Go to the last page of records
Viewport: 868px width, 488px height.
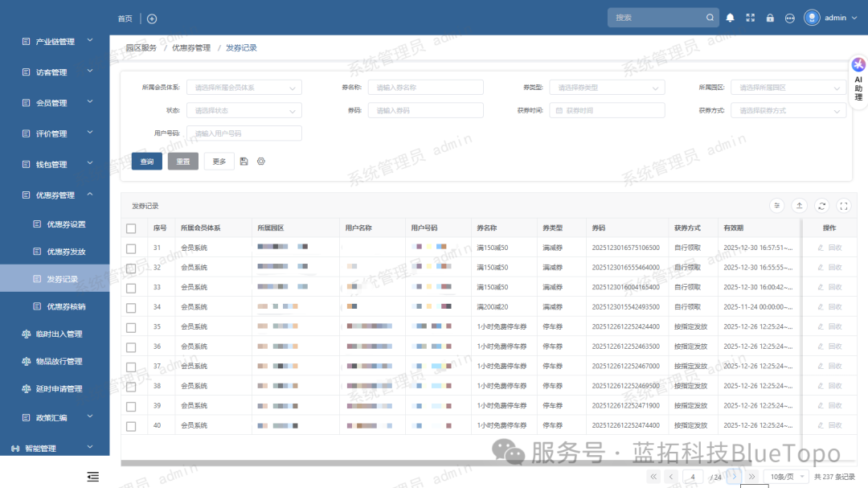751,477
